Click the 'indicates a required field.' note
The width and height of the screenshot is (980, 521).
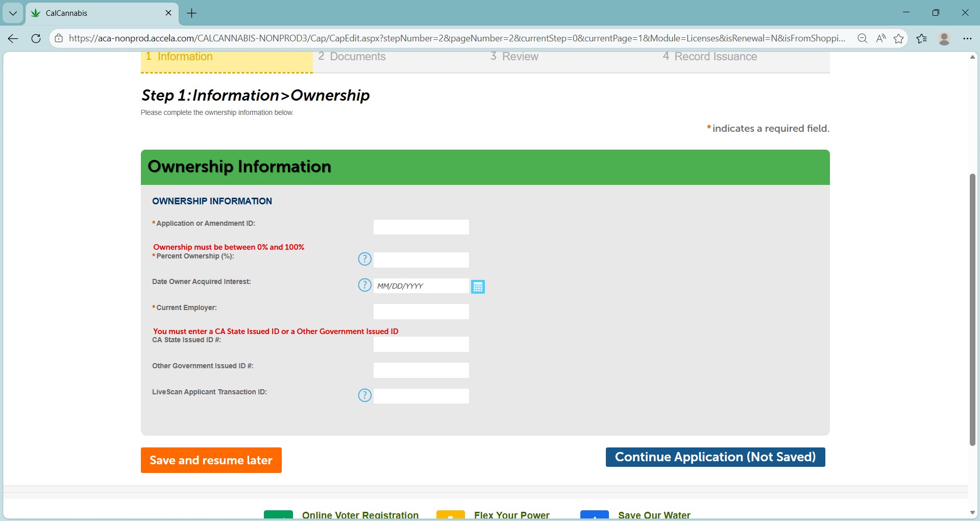click(771, 129)
